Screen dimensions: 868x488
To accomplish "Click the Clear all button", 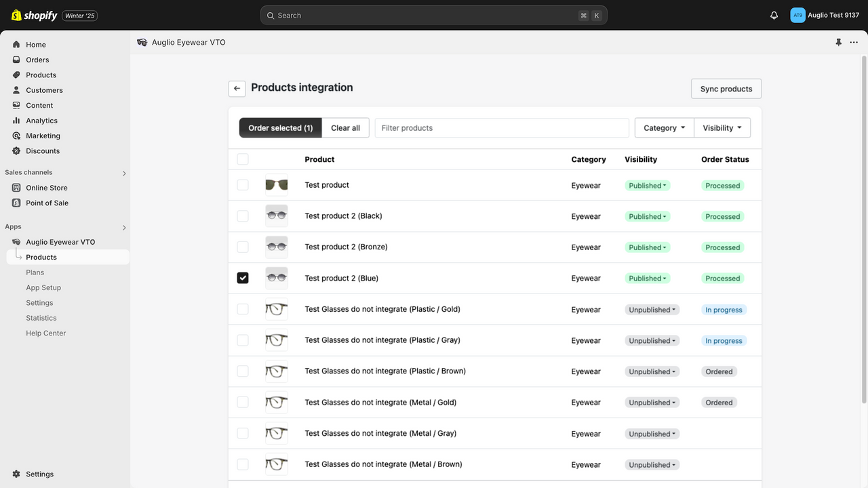I will (x=345, y=128).
